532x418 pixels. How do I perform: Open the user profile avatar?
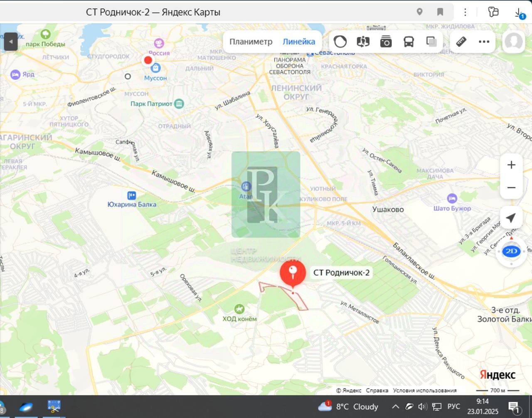coord(513,42)
